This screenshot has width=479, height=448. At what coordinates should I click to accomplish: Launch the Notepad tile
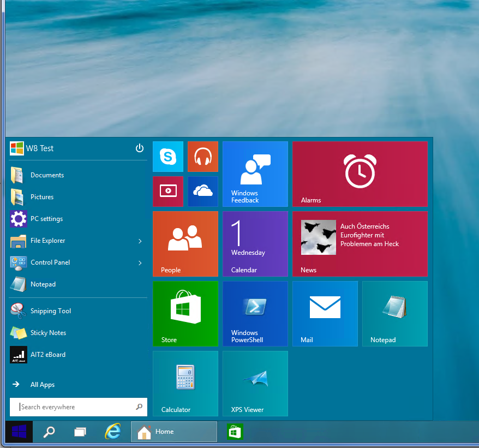click(x=395, y=314)
